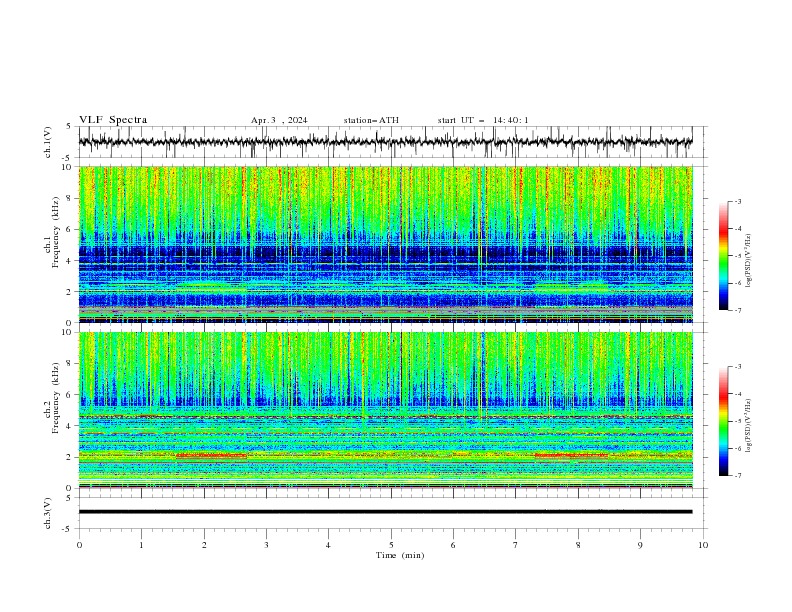Viewport: 792px width, 612px height.
Task: Click the ch.2 spectrogram panel
Action: (x=385, y=410)
